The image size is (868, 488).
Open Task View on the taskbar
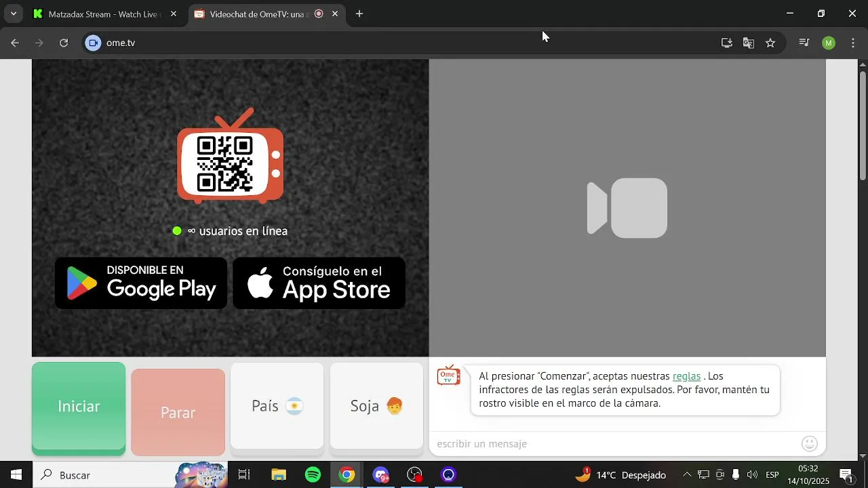coord(244,475)
